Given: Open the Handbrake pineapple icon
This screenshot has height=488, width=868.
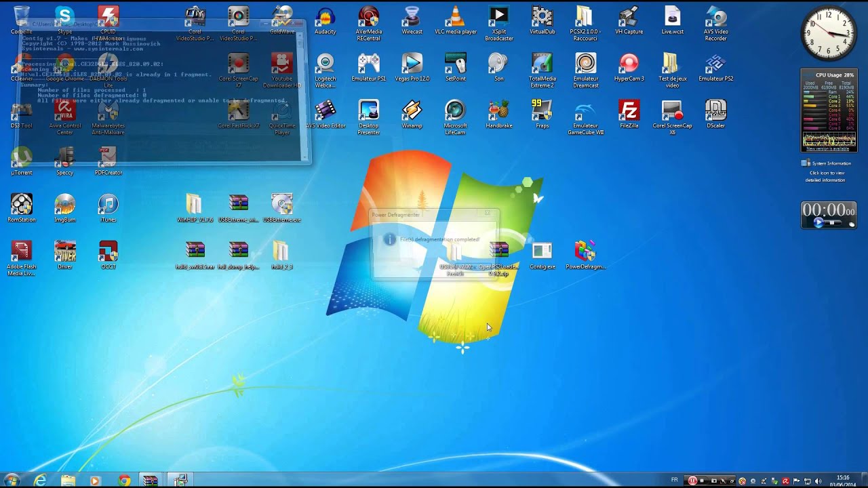Looking at the screenshot, I should click(498, 114).
